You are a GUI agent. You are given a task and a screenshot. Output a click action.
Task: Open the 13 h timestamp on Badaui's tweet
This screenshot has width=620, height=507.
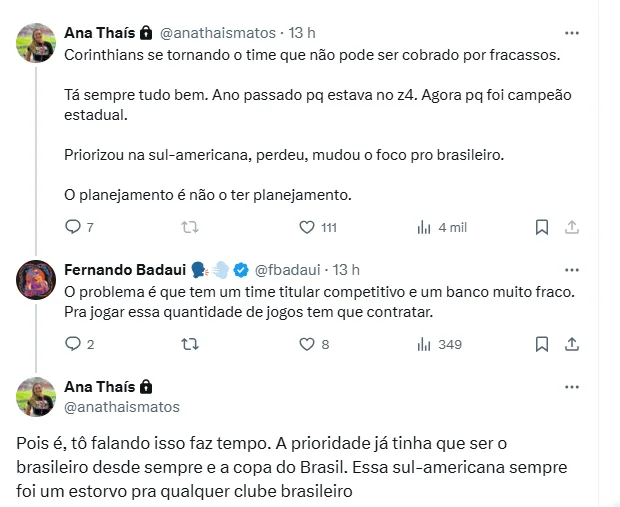pos(346,270)
